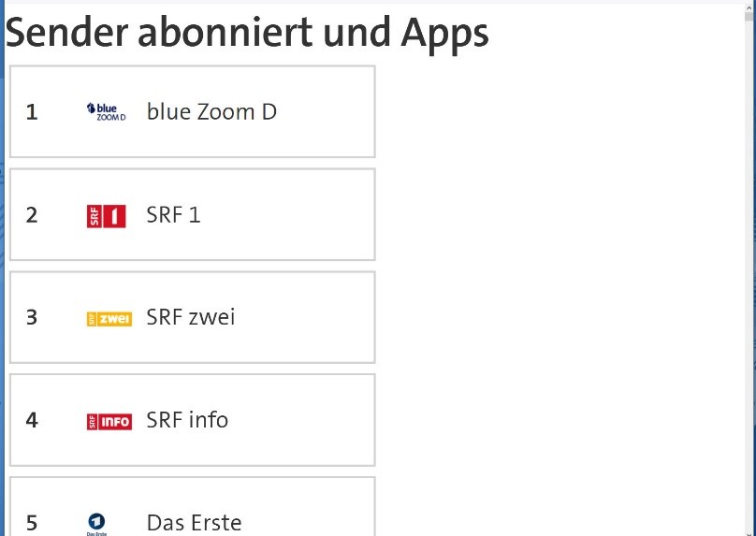Viewport: 756px width, 536px height.
Task: Select the yellow SRF zwei logo
Action: point(109,318)
